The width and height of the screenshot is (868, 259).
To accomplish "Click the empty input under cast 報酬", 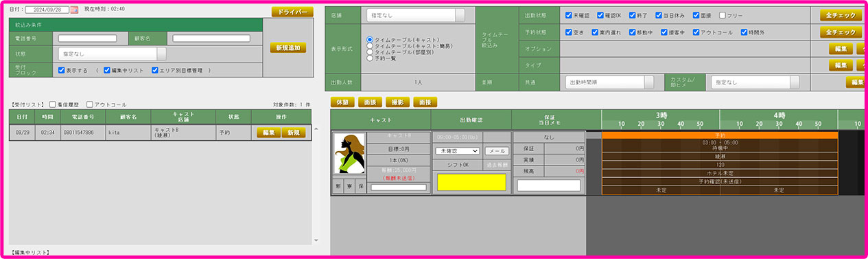I will (x=399, y=187).
